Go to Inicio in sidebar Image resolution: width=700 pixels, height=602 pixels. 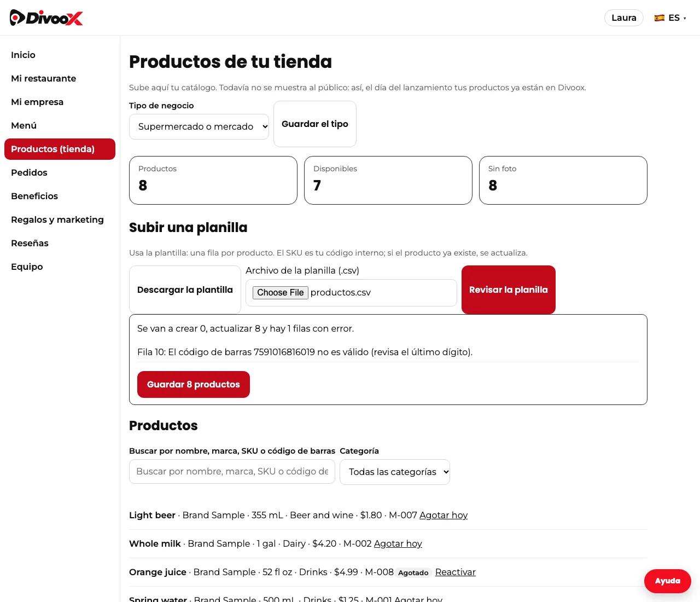point(60,55)
